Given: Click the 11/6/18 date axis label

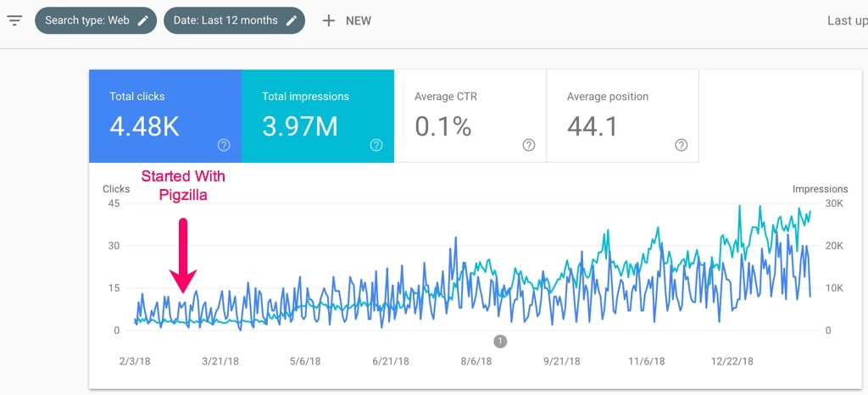Looking at the screenshot, I should pyautogui.click(x=647, y=361).
